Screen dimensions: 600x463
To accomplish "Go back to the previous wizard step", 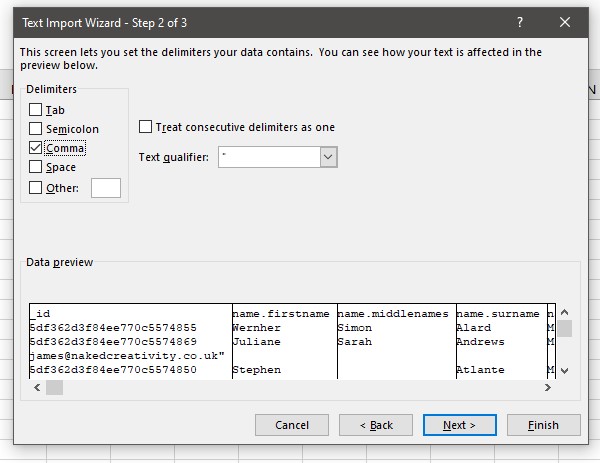I will (376, 425).
